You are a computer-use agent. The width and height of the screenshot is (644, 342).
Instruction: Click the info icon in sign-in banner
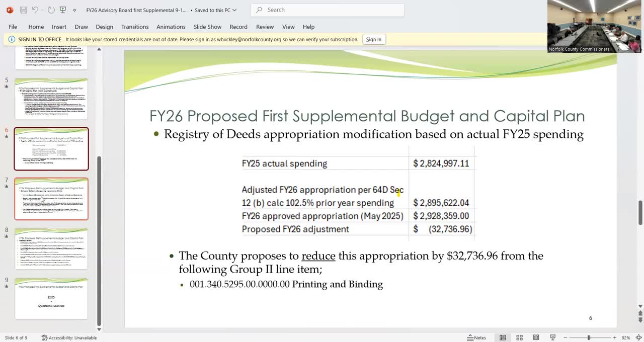point(12,40)
